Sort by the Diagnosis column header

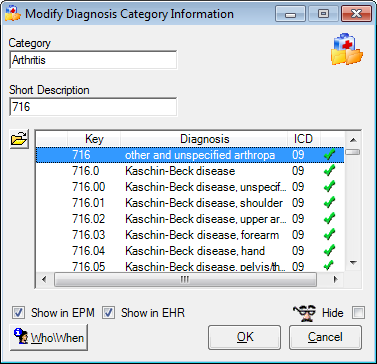204,139
